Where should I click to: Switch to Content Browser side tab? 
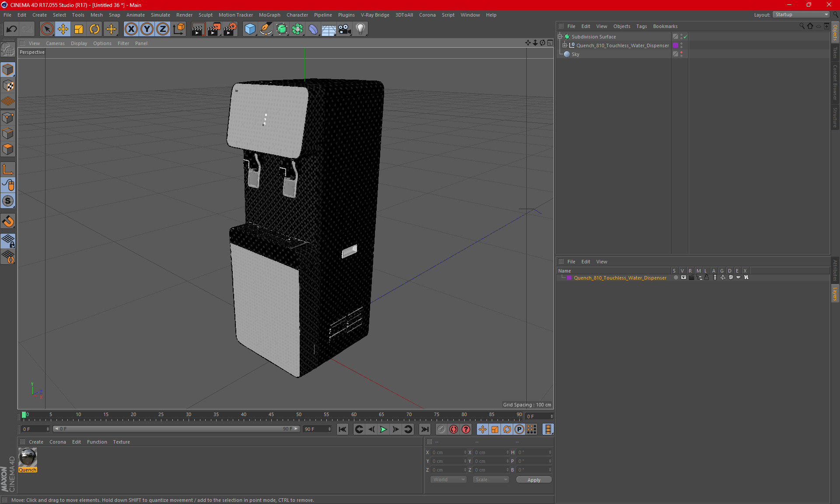835,82
